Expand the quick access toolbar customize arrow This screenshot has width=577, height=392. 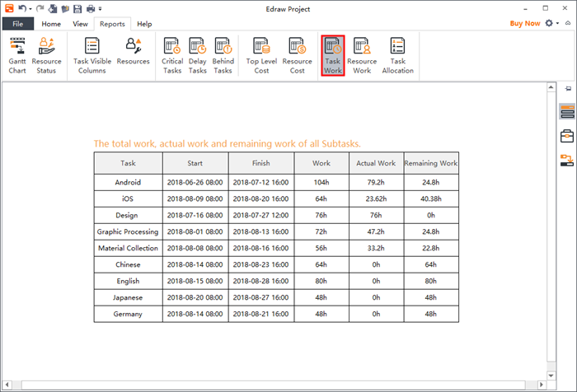[100, 8]
